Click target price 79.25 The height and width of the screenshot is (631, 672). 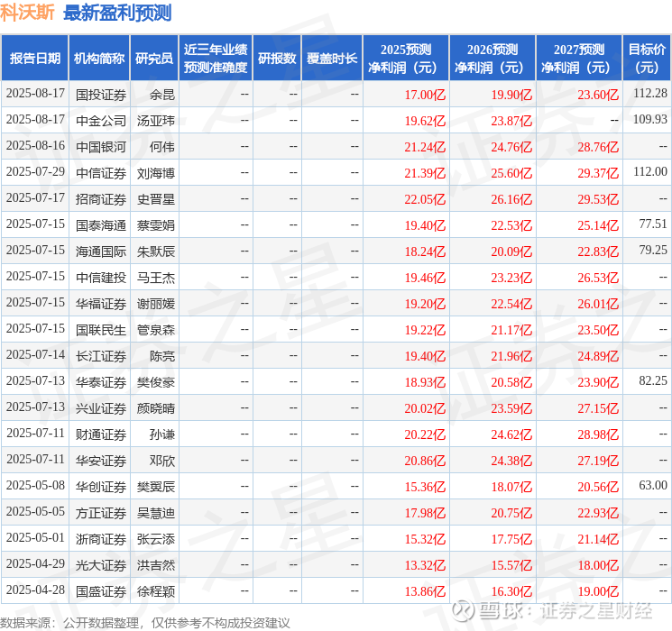[x=653, y=250]
